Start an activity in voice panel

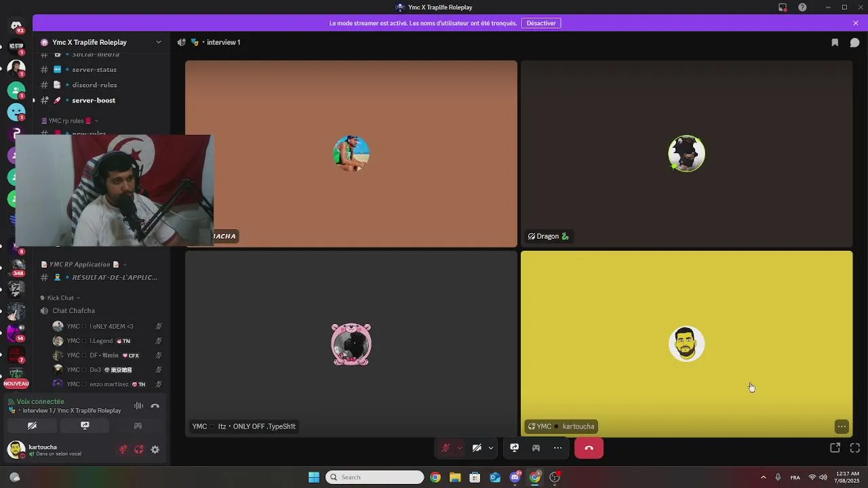coord(138,426)
